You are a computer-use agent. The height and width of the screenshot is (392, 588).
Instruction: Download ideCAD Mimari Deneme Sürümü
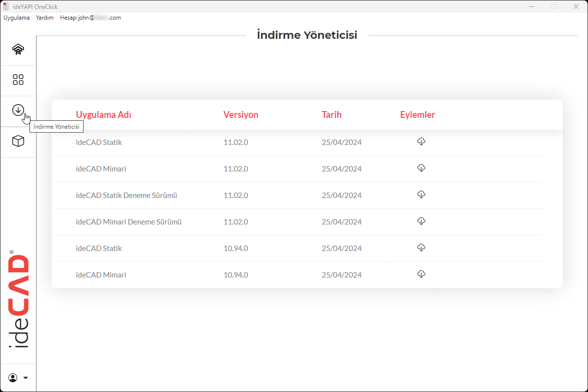pyautogui.click(x=421, y=222)
